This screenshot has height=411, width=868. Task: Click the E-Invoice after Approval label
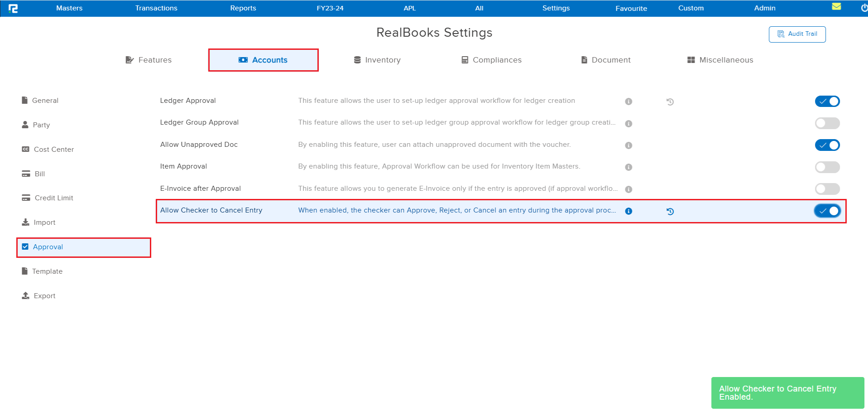click(x=201, y=189)
